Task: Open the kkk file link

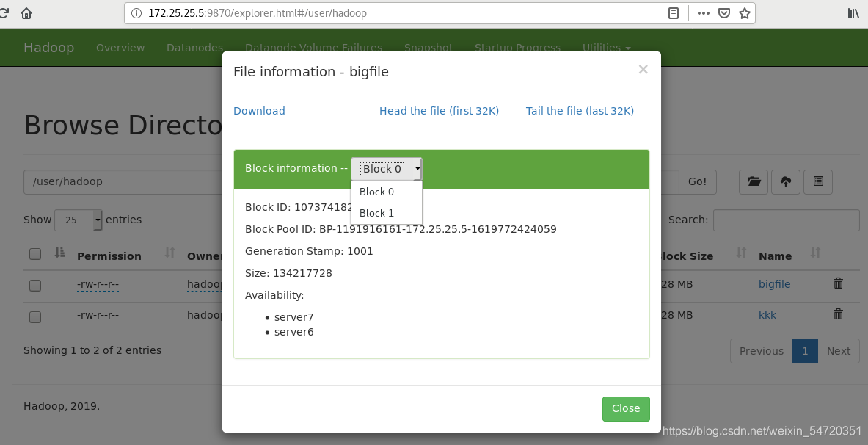Action: coord(767,315)
